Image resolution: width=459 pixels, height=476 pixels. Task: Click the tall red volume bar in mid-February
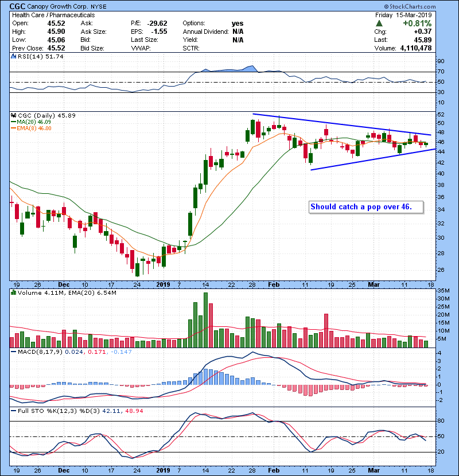coord(326,330)
